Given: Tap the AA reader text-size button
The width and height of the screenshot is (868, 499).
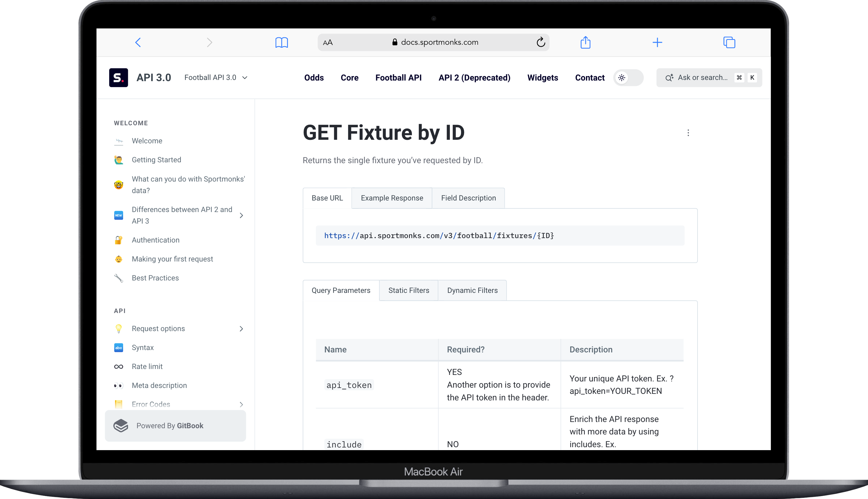Looking at the screenshot, I should point(328,43).
